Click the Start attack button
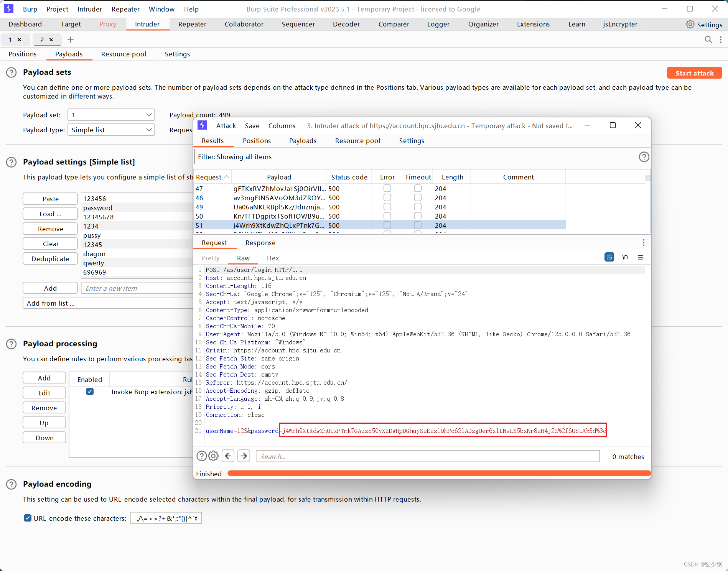The height and width of the screenshot is (571, 728). (694, 73)
